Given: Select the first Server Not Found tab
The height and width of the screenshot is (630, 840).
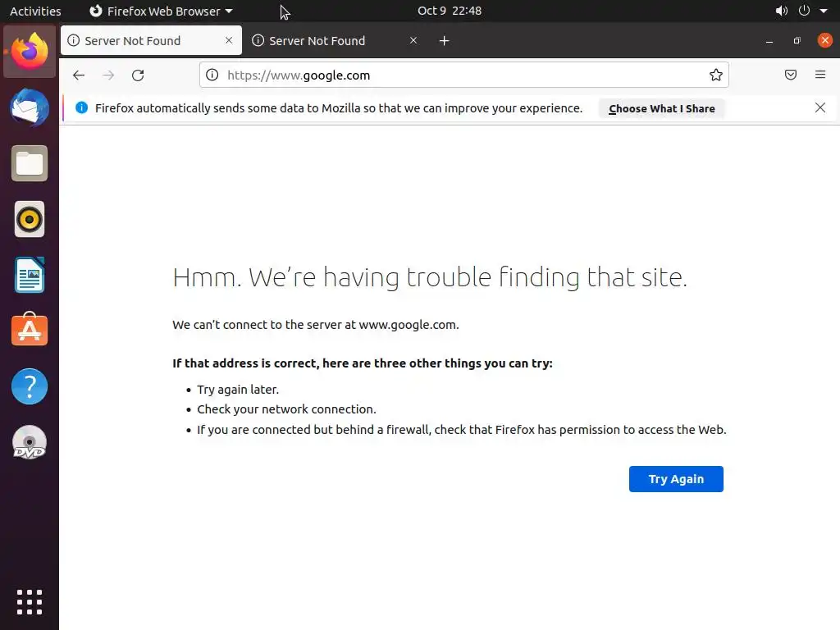Looking at the screenshot, I should (x=151, y=41).
